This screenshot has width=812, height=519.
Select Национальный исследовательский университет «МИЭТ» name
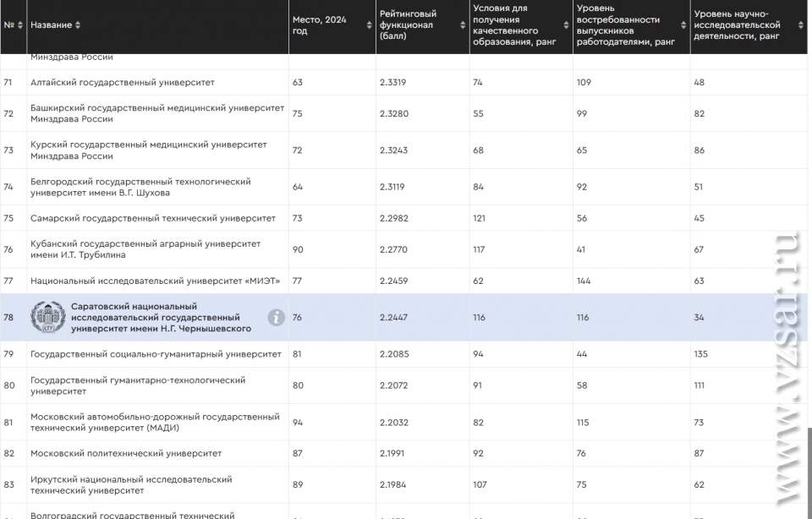pos(155,281)
